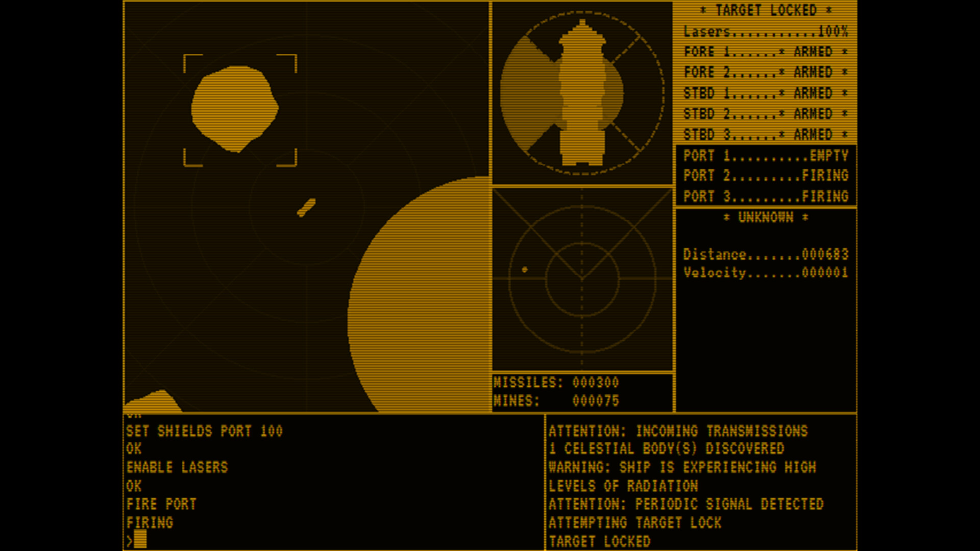Viewport: 980px width, 551px height.
Task: Click the TARGET LOCKED message
Action: pyautogui.click(x=600, y=541)
